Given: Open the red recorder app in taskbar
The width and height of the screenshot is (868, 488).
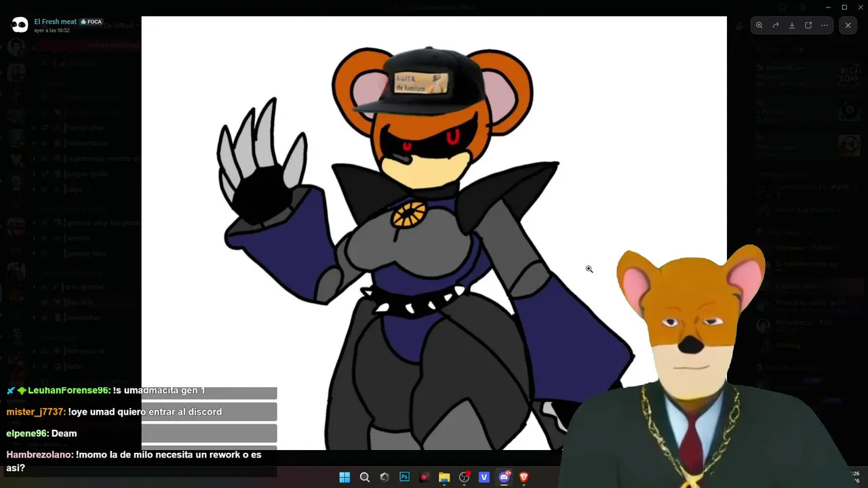Looking at the screenshot, I should point(425,477).
